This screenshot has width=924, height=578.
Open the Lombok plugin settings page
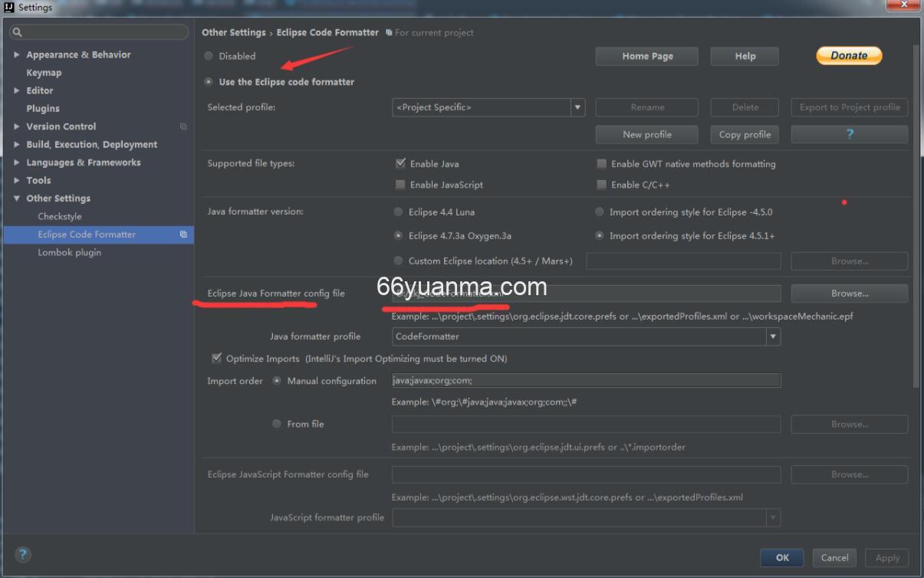coord(69,252)
